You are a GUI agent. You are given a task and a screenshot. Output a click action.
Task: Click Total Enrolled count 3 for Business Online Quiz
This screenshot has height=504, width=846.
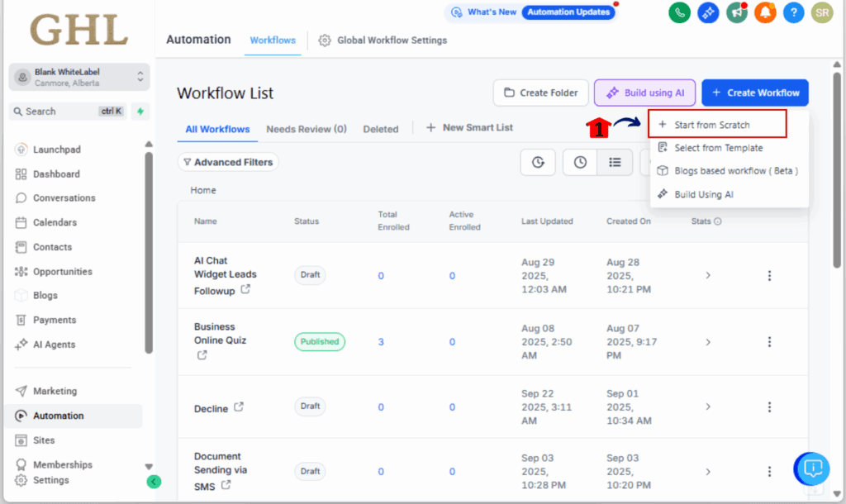coord(381,342)
